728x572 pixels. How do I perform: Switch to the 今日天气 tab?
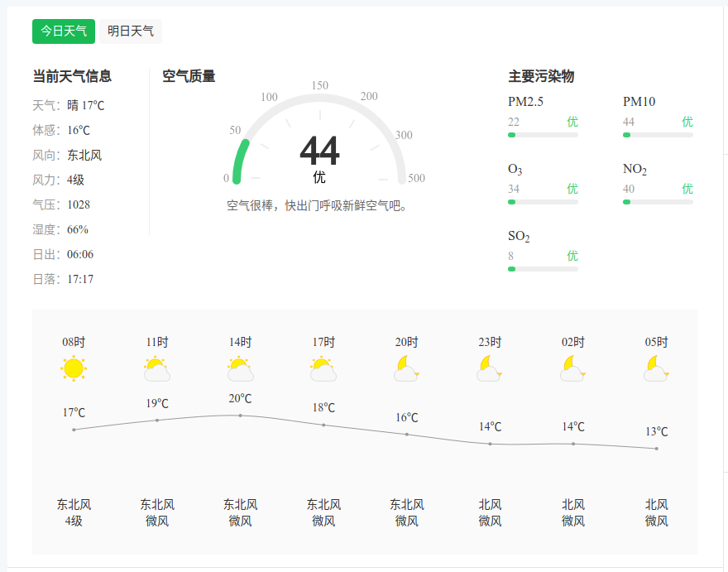64,31
